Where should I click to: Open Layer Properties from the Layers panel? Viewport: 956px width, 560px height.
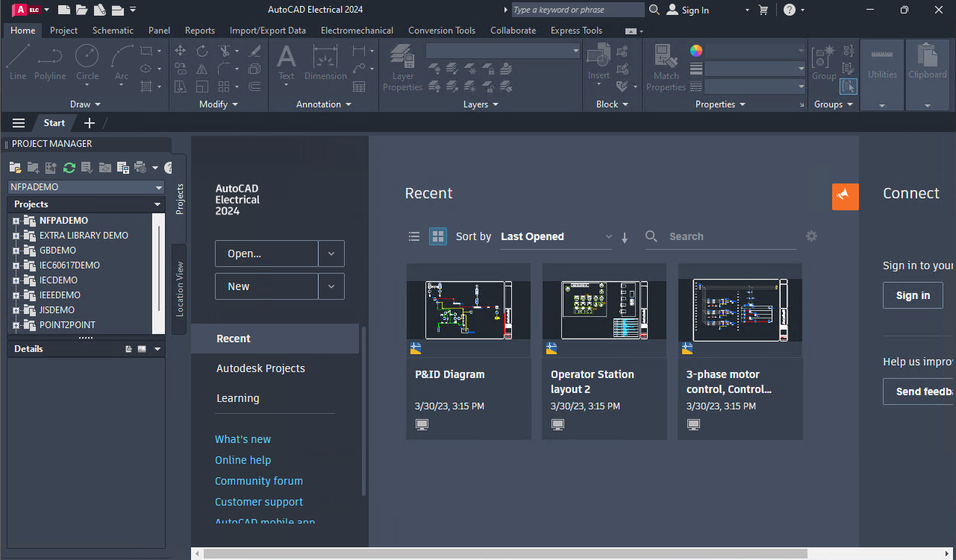point(403,67)
